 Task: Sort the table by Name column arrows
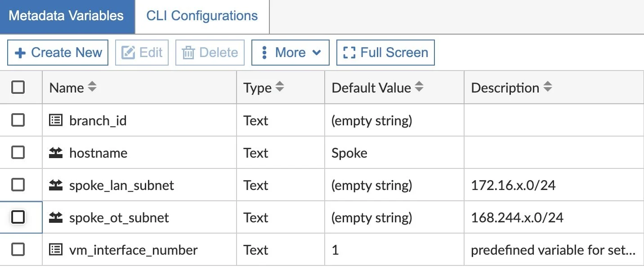point(92,87)
